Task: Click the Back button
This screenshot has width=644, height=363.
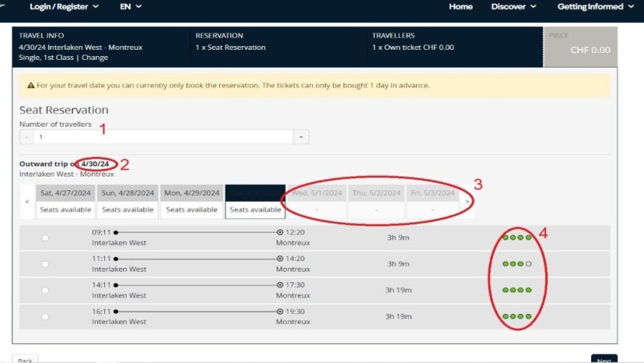Action: coord(25,359)
